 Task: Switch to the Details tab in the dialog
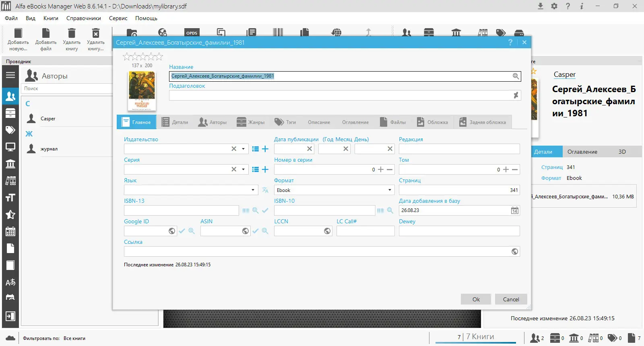[175, 122]
